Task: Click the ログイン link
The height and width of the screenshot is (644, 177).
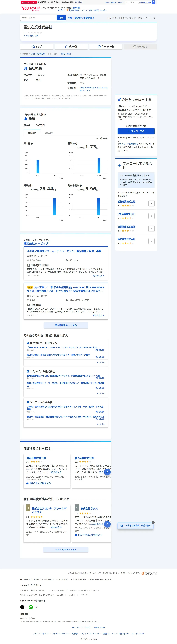Action: coord(62,10)
